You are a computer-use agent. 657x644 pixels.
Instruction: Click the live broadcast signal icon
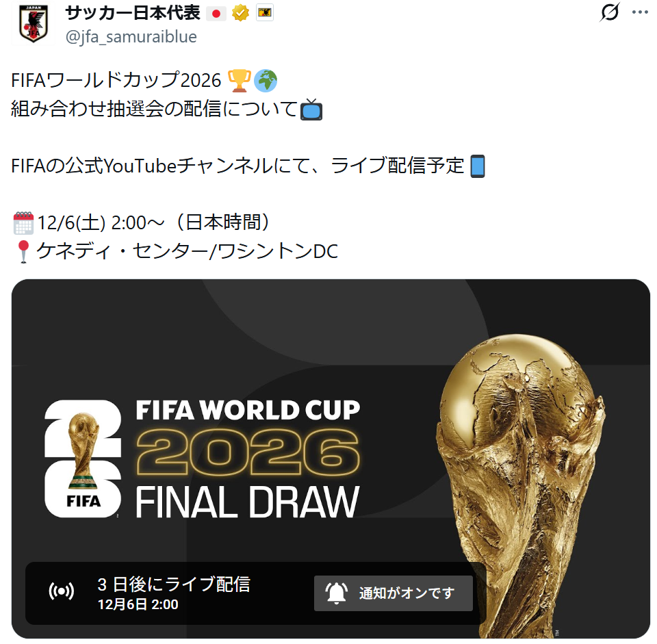(62, 591)
